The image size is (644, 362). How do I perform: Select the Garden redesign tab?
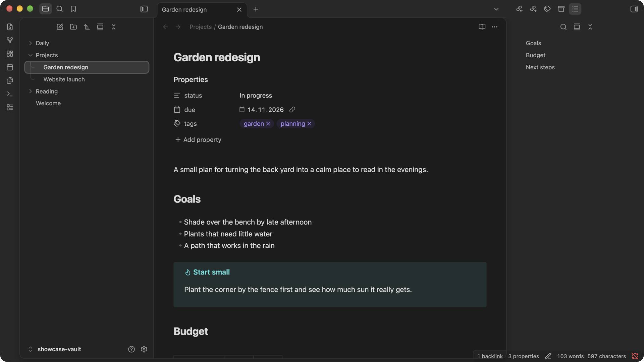(x=202, y=10)
